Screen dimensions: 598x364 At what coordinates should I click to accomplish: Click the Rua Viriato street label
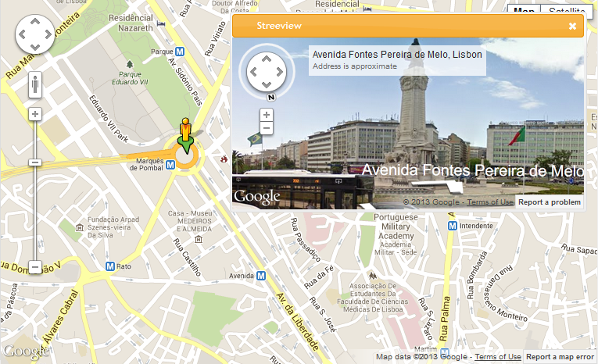[215, 38]
